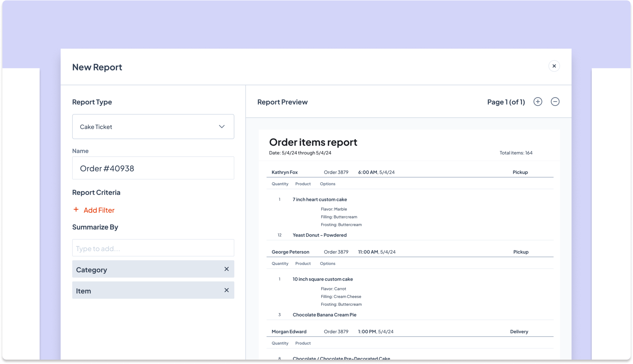This screenshot has height=364, width=633.
Task: Select the Morgan Edward order header
Action: click(x=410, y=332)
